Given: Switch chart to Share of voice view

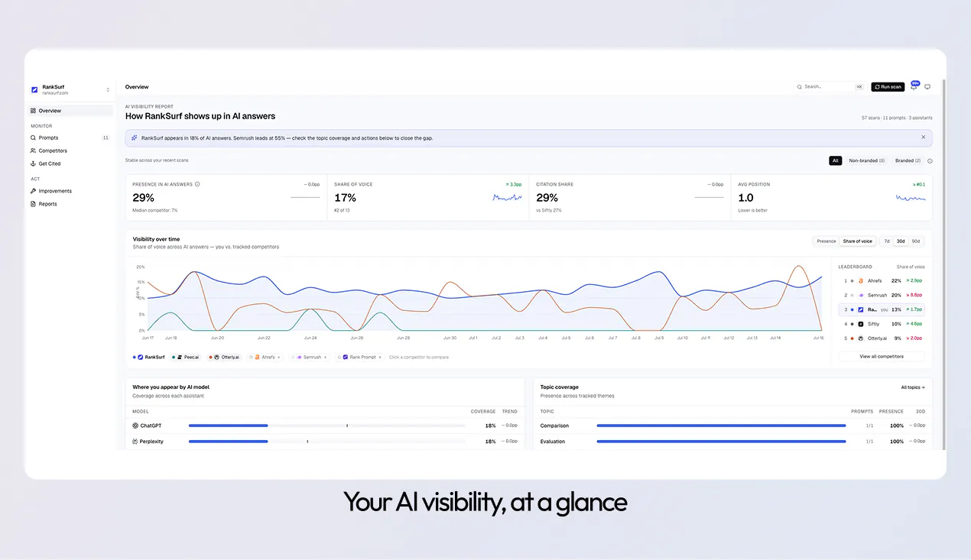Looking at the screenshot, I should click(857, 241).
